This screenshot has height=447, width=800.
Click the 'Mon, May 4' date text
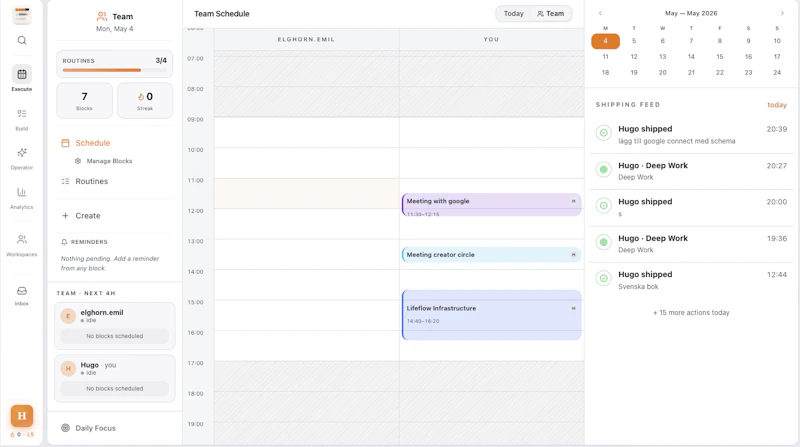(115, 29)
